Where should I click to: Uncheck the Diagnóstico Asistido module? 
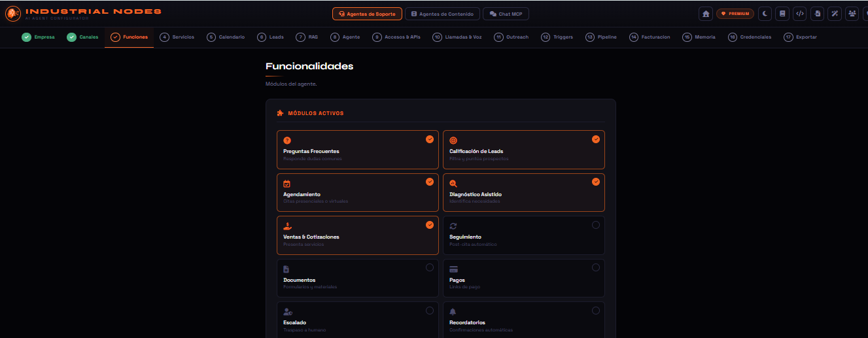click(x=596, y=182)
